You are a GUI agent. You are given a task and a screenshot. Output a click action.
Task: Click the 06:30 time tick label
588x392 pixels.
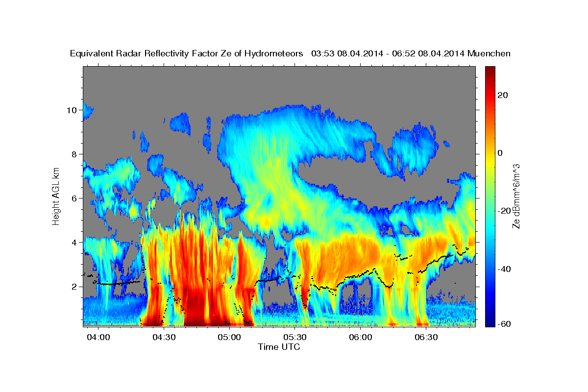[x=426, y=337]
